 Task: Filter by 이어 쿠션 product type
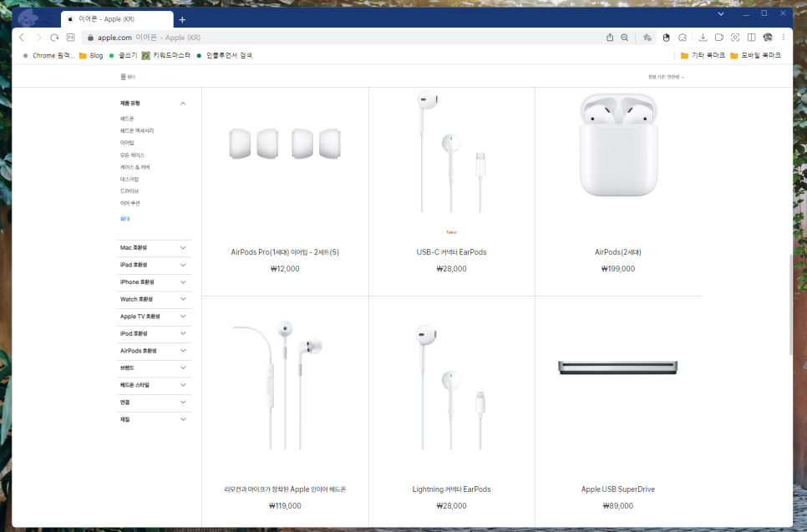129,203
